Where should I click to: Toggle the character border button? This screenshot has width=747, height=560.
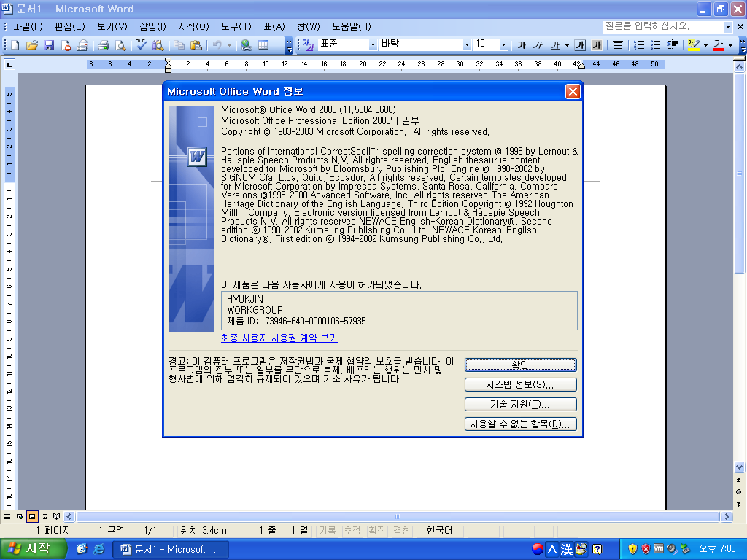point(580,45)
